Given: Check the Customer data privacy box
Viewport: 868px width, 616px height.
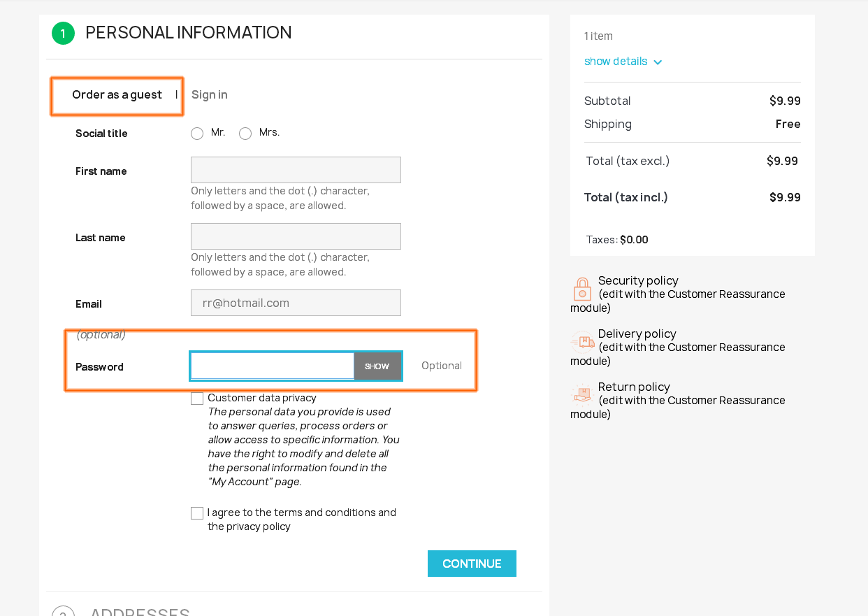Looking at the screenshot, I should [x=197, y=399].
